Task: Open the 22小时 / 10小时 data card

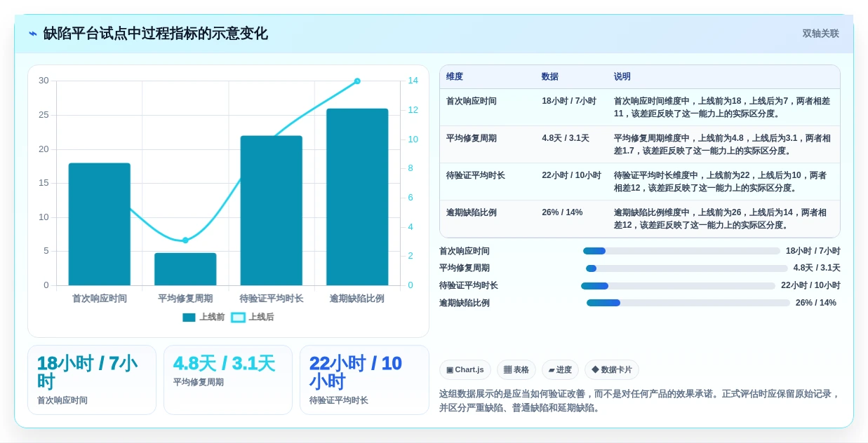Action: 364,380
